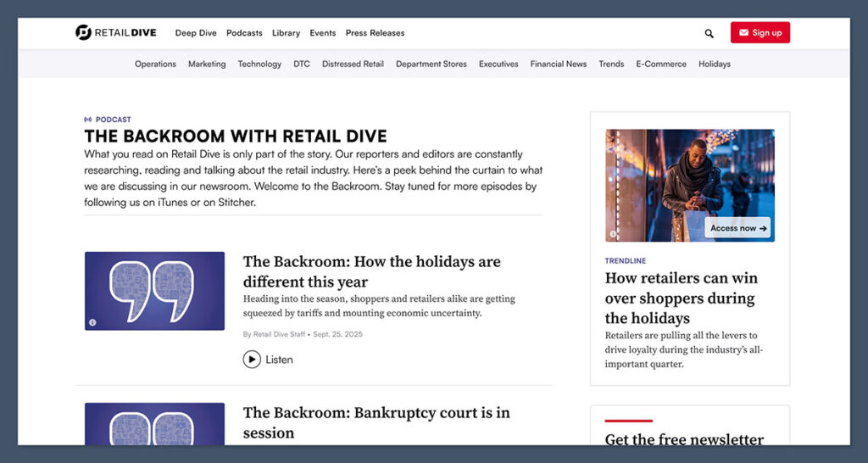Open the E-Commerce topic
Viewport: 868px width, 463px height.
point(661,64)
